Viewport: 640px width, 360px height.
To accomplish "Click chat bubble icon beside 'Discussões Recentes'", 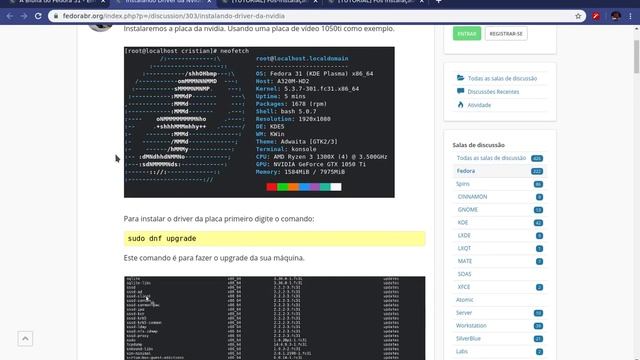I will click(460, 91).
